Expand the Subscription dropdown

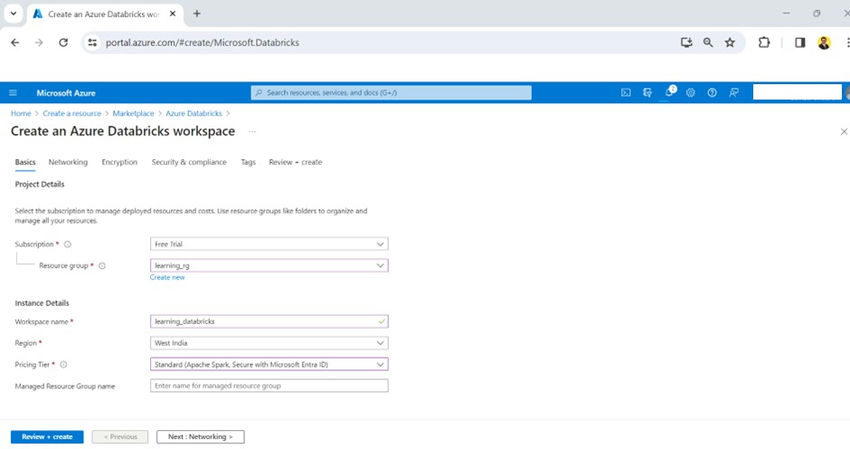[269, 244]
